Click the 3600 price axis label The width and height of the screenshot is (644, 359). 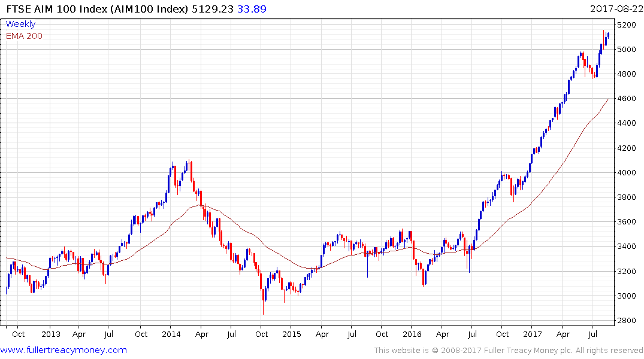click(627, 222)
